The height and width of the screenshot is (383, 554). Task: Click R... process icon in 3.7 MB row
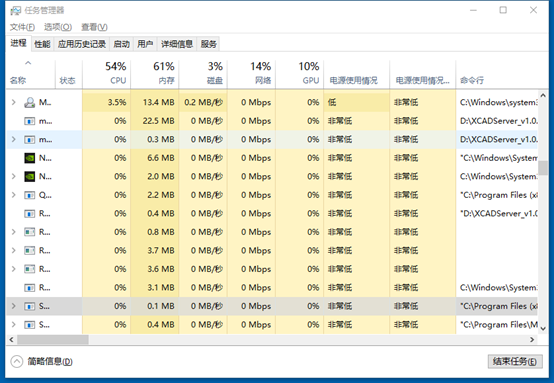tap(29, 251)
